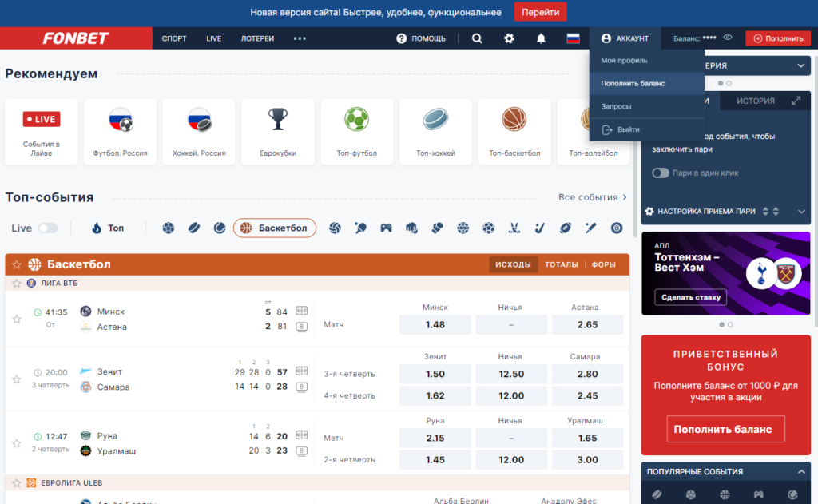Select the esports gamepad sport filter

coord(386,228)
